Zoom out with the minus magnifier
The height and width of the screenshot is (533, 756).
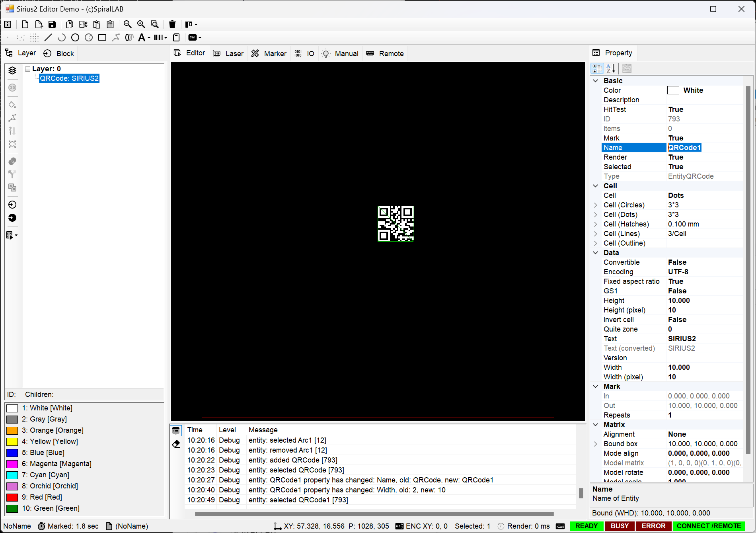(128, 24)
